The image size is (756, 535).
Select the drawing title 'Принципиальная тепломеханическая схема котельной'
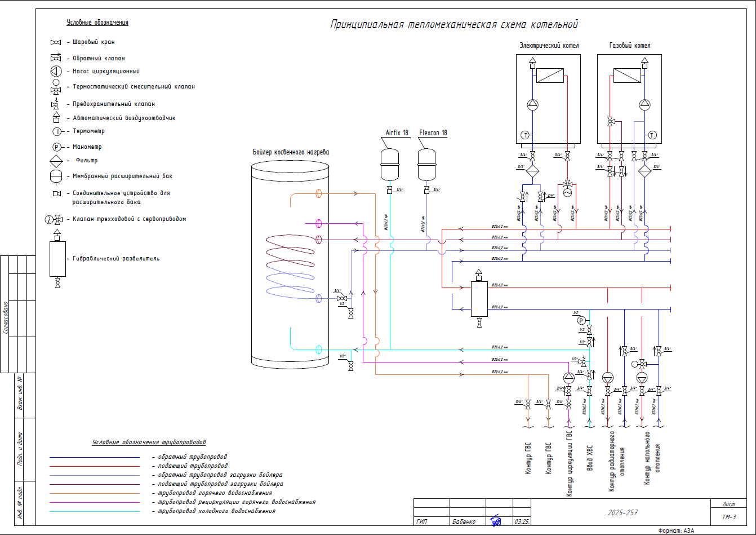coord(454,25)
